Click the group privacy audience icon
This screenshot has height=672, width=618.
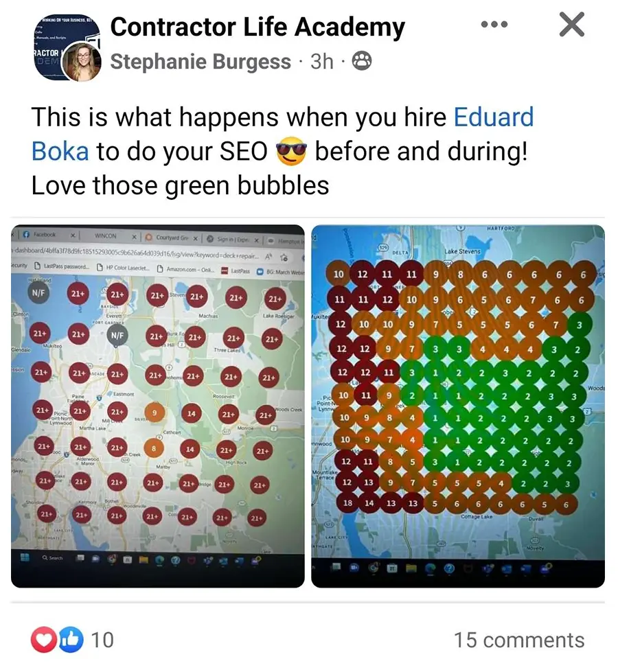point(361,62)
